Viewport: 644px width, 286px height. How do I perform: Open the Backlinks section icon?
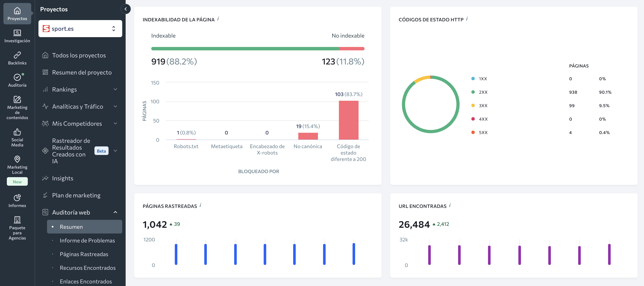[17, 55]
